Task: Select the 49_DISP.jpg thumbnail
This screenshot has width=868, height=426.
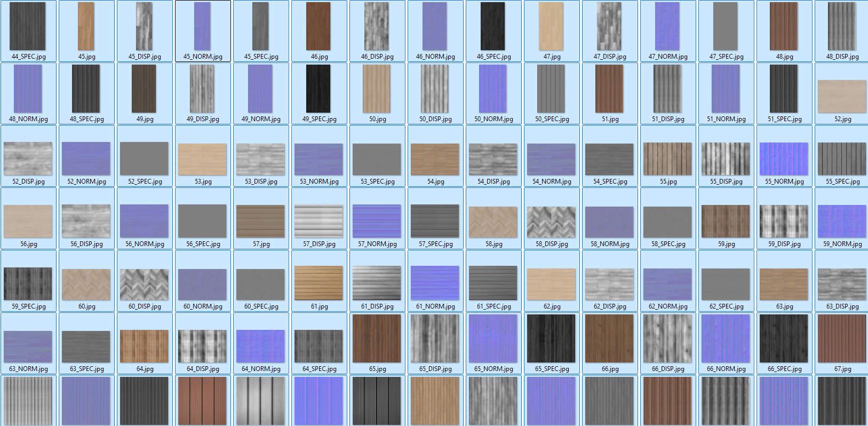Action: coord(203,89)
